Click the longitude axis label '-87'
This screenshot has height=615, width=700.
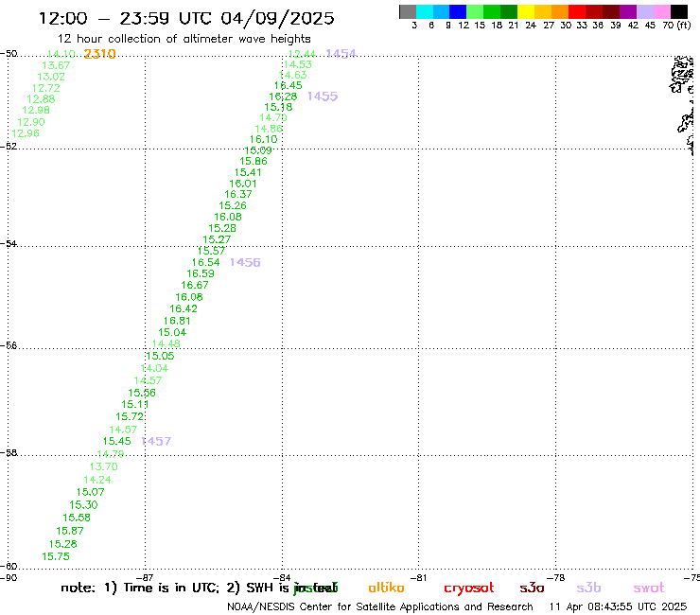(x=145, y=578)
